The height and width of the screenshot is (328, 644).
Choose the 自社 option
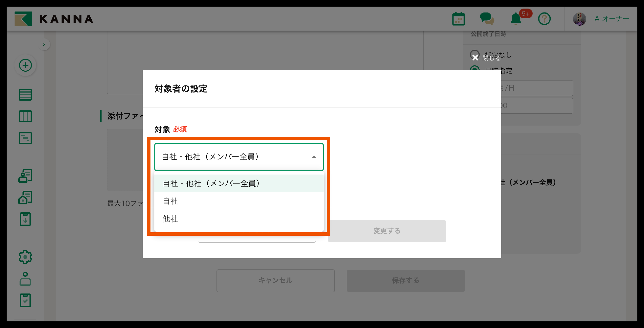171,201
